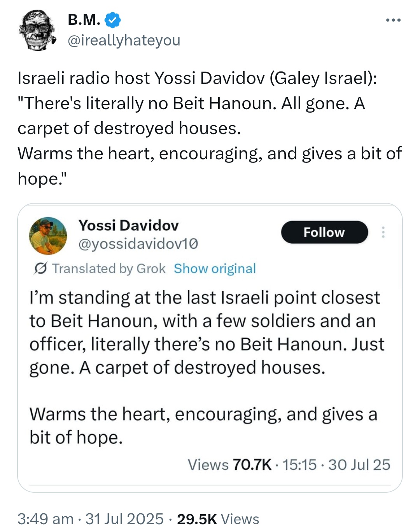Show original untranslated post text
The width and height of the screenshot is (420, 532).
click(215, 269)
